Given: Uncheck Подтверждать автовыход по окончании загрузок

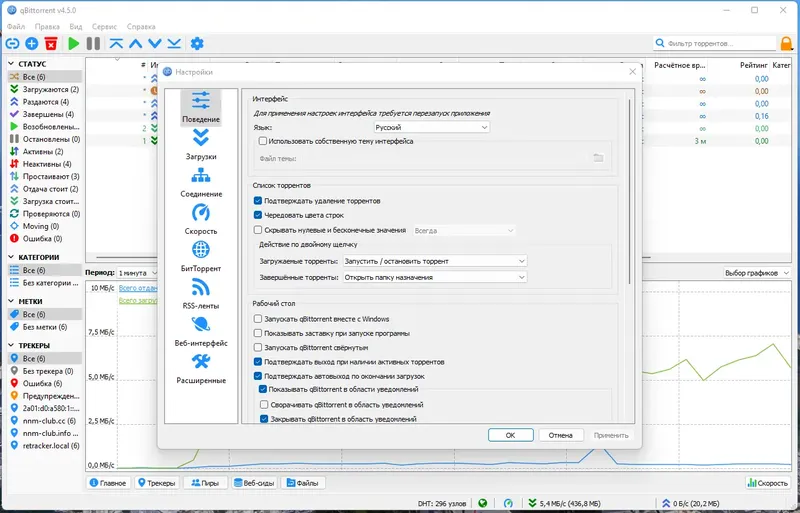Looking at the screenshot, I should pyautogui.click(x=258, y=376).
